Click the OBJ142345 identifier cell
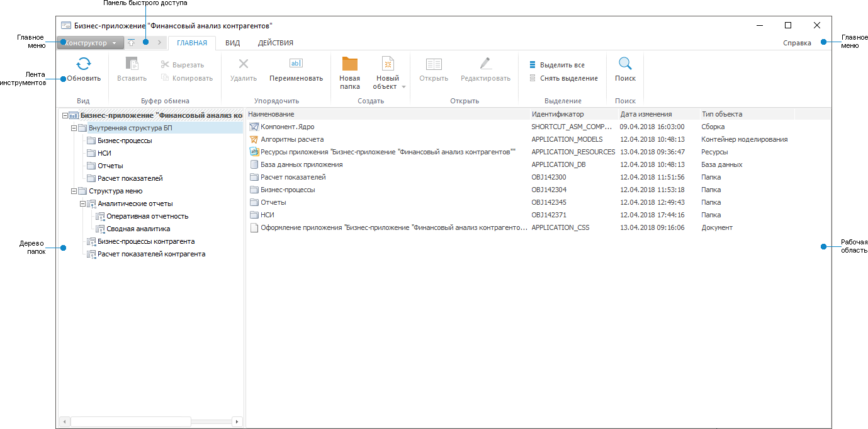Screen dimensions: 868x429 point(549,202)
